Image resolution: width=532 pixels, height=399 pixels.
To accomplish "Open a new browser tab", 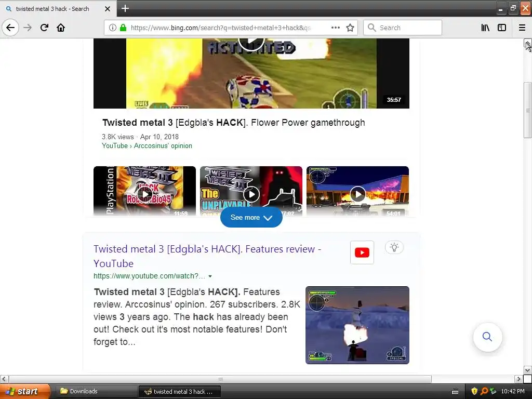I will [x=125, y=8].
